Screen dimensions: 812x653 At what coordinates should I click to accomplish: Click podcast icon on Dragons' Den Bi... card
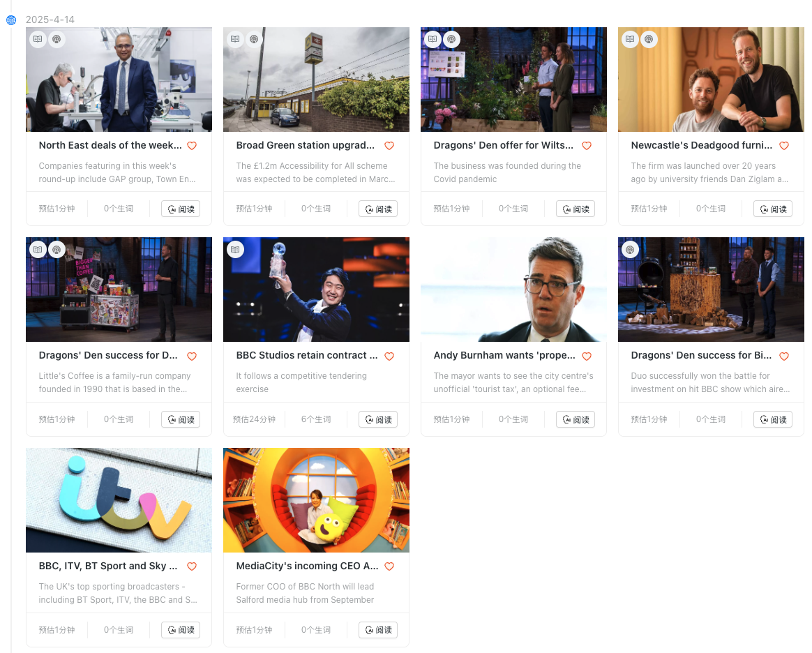(x=630, y=250)
